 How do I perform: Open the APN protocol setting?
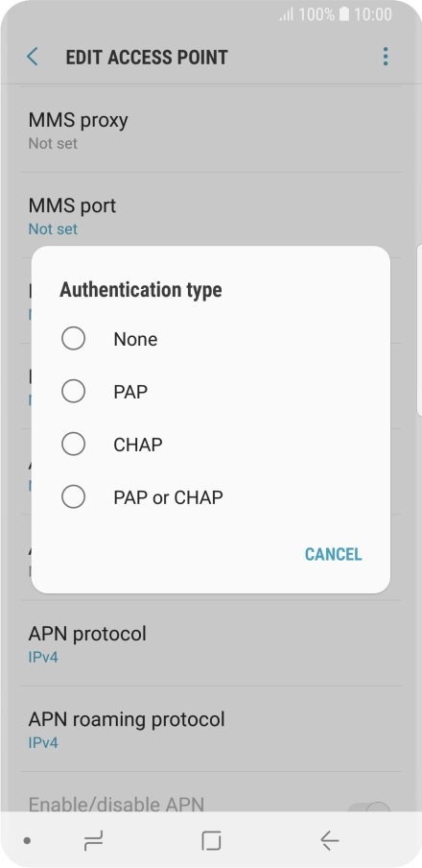[x=211, y=644]
